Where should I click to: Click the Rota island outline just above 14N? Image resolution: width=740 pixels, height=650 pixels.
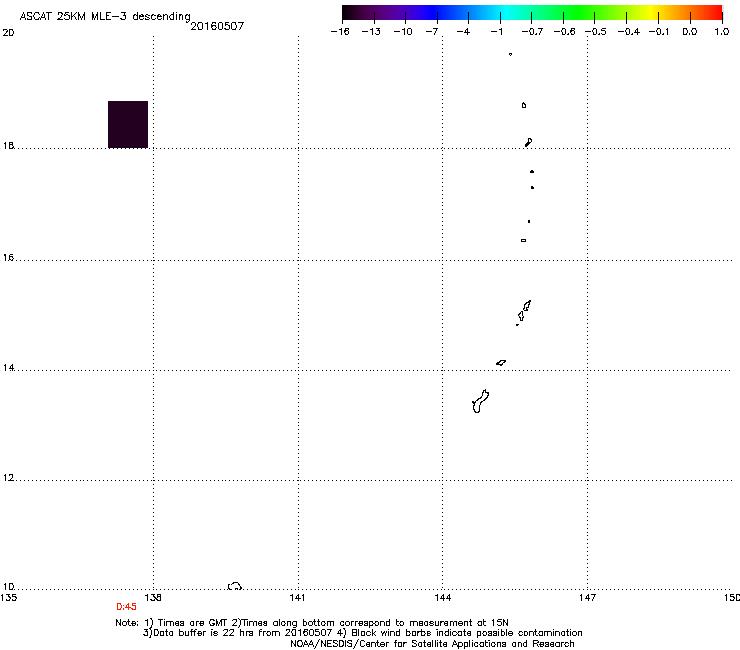(x=501, y=363)
